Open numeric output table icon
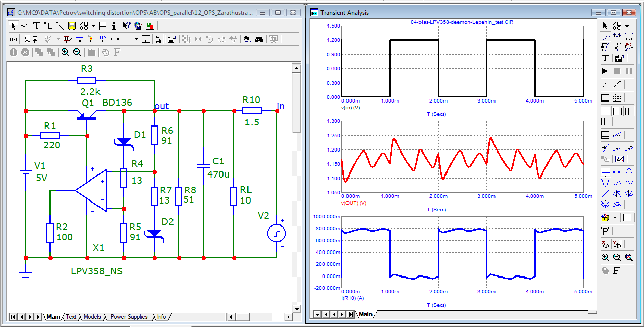644x327 pixels. [627, 218]
